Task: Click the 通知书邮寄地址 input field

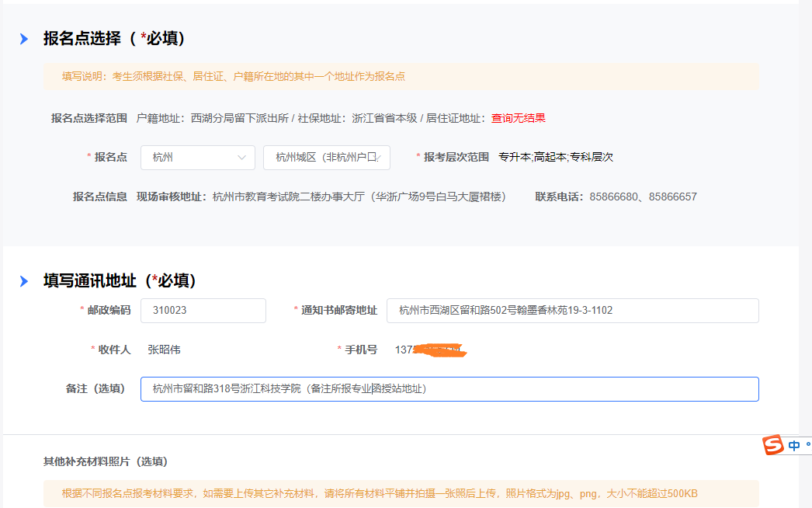Action: [x=572, y=311]
